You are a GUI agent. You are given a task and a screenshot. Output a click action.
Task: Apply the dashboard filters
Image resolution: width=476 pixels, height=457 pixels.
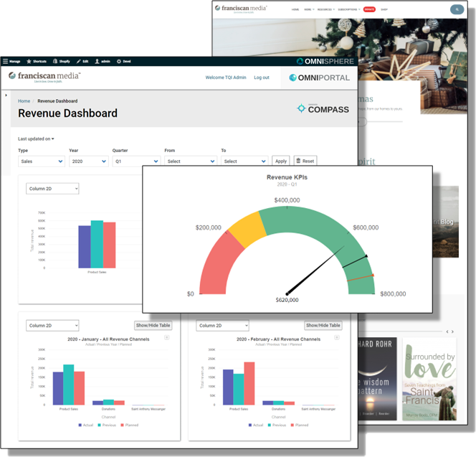(281, 161)
